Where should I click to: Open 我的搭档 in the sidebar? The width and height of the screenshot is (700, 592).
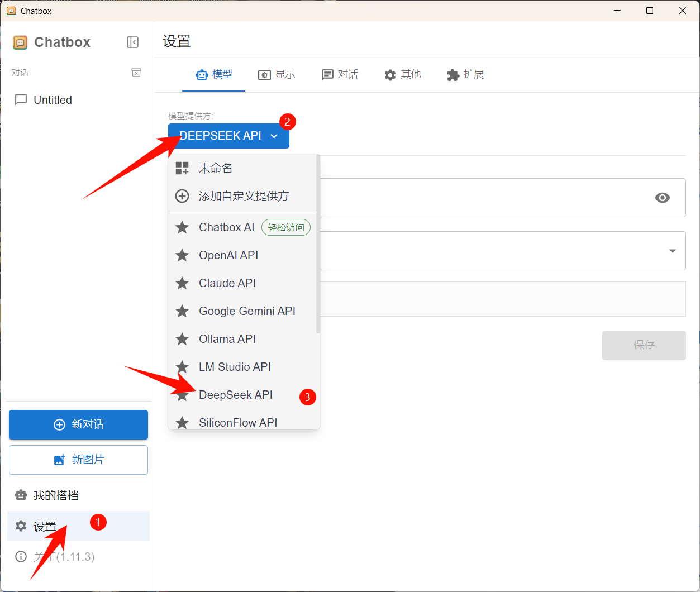[78, 495]
